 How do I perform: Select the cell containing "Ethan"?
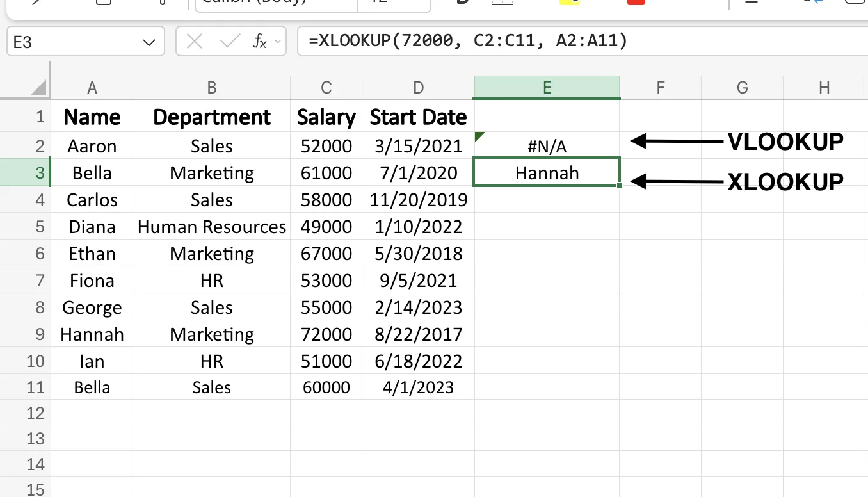pyautogui.click(x=92, y=254)
